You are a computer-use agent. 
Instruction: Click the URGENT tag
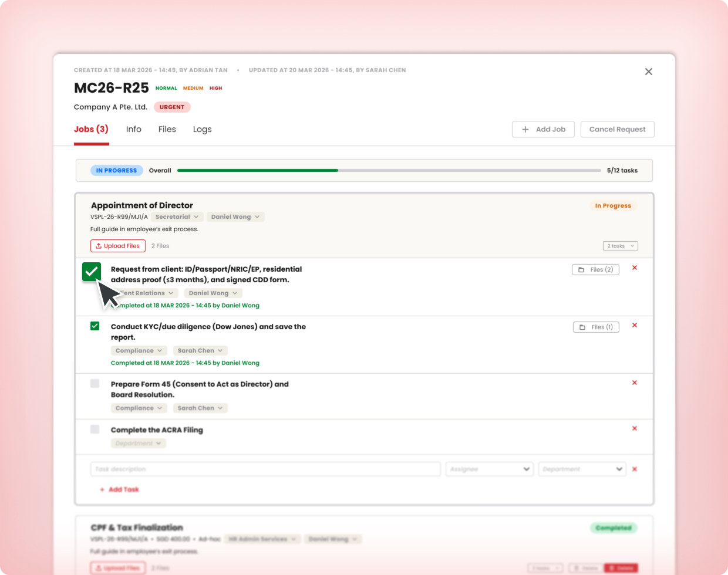[172, 107]
